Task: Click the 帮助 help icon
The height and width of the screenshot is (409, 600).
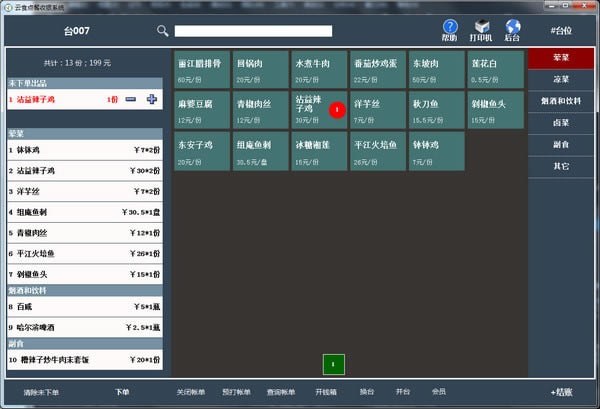Action: click(450, 27)
